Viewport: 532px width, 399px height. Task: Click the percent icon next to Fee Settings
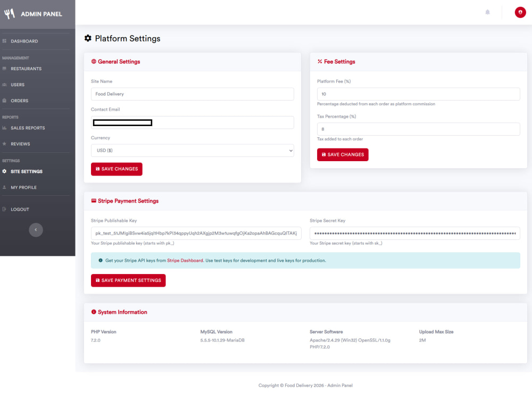[320, 61]
